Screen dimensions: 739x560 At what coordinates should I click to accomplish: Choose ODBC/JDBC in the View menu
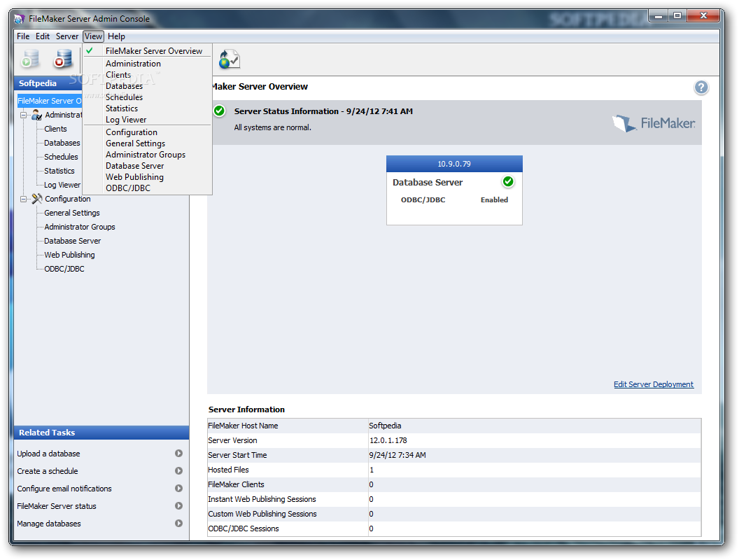pyautogui.click(x=148, y=188)
